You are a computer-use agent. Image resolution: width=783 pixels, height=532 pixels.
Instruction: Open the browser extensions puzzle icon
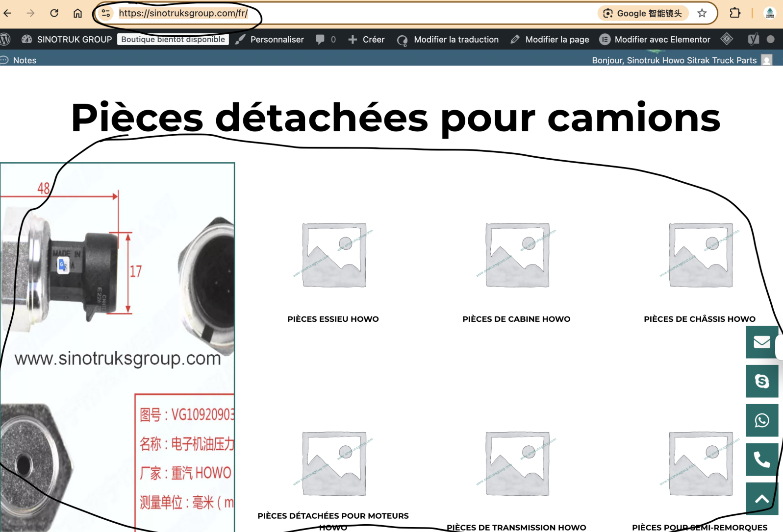click(735, 13)
